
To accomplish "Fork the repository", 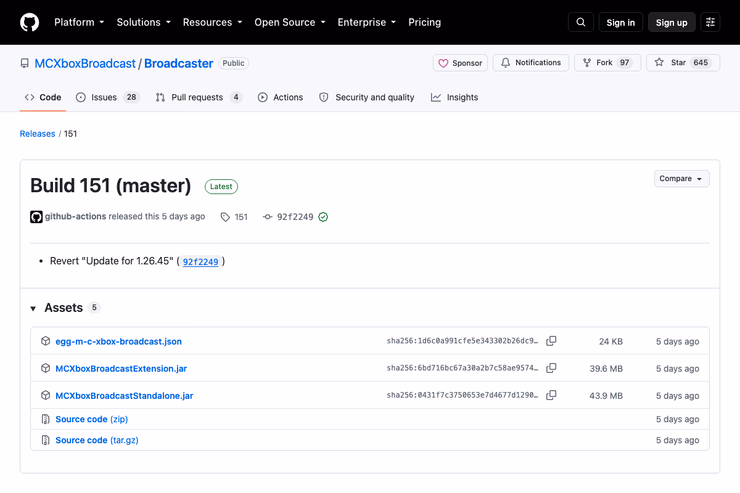I will coord(607,63).
